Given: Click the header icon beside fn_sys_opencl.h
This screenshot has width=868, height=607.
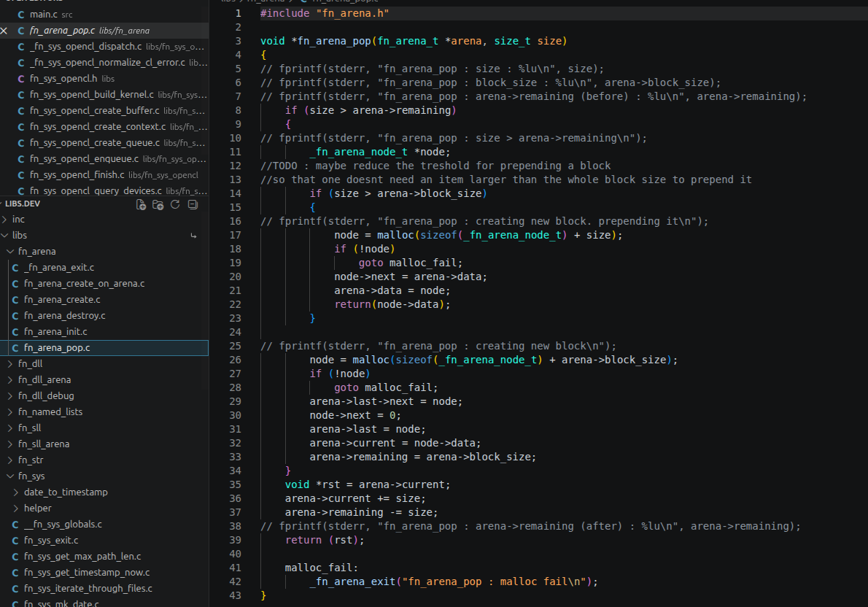Looking at the screenshot, I should click(21, 79).
